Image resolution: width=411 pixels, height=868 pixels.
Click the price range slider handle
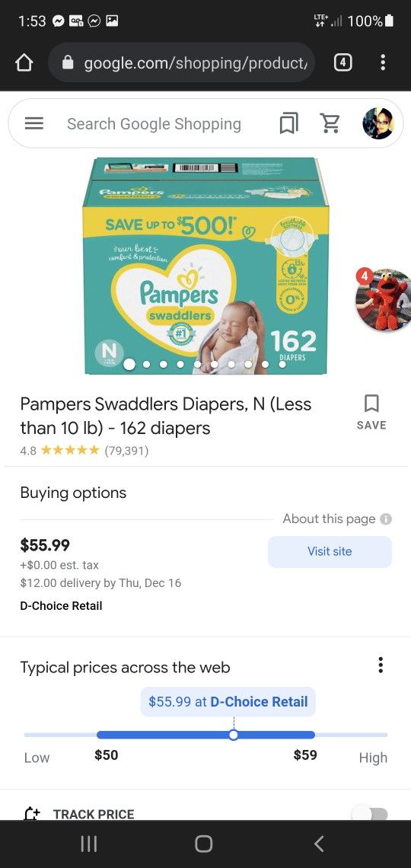click(x=234, y=735)
